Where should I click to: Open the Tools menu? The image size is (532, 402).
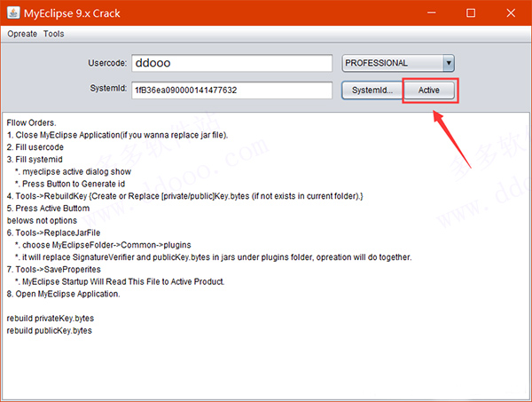(53, 34)
